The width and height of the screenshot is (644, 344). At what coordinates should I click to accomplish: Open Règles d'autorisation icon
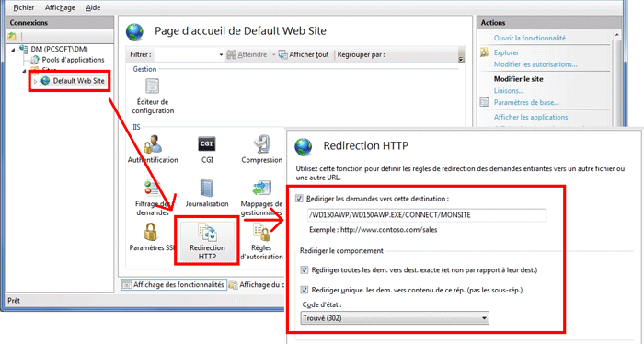coord(261,242)
